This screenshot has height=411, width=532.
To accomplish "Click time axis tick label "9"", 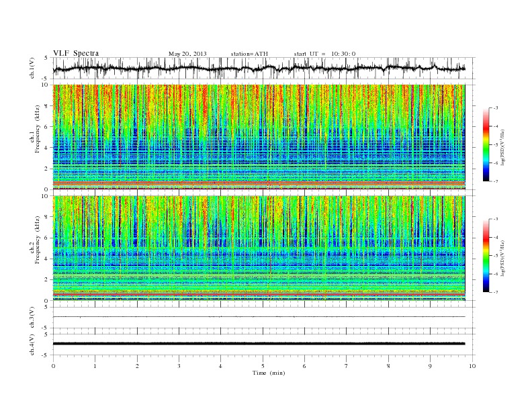I will pos(430,366).
